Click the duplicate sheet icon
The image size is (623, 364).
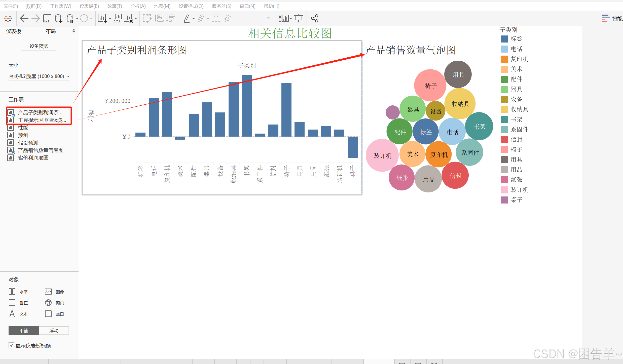click(x=117, y=18)
